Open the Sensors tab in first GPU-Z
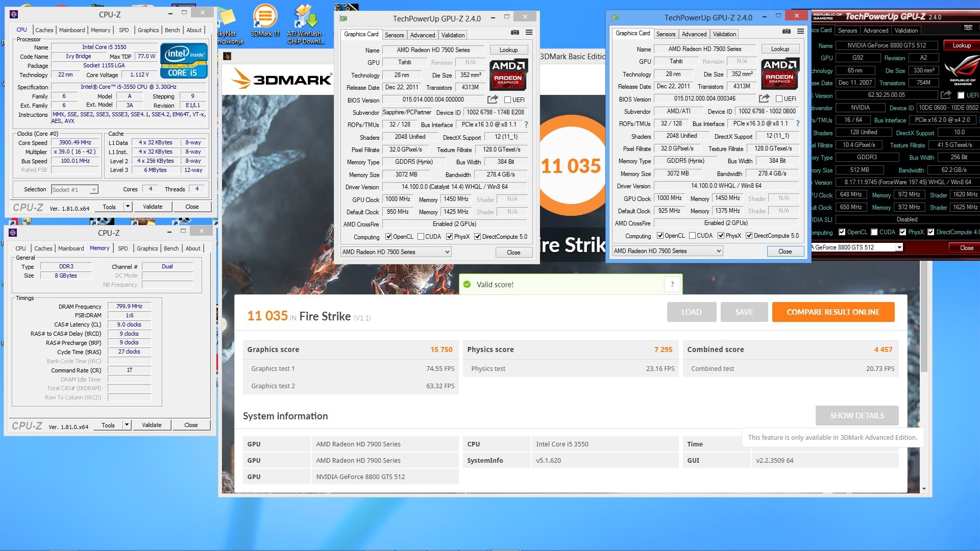 pos(394,35)
